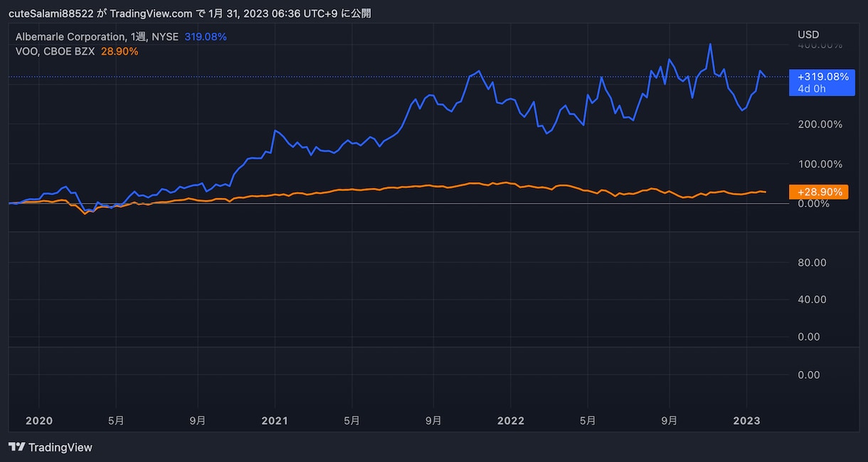This screenshot has height=462, width=868.
Task: Click the 2020 label on time axis
Action: point(39,421)
